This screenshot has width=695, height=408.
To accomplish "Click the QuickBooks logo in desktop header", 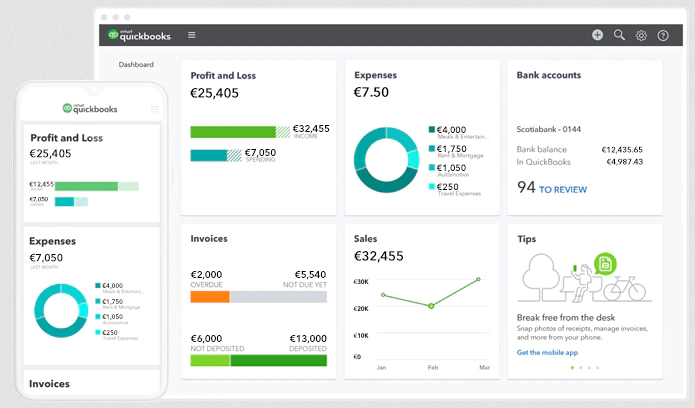I will [x=139, y=35].
